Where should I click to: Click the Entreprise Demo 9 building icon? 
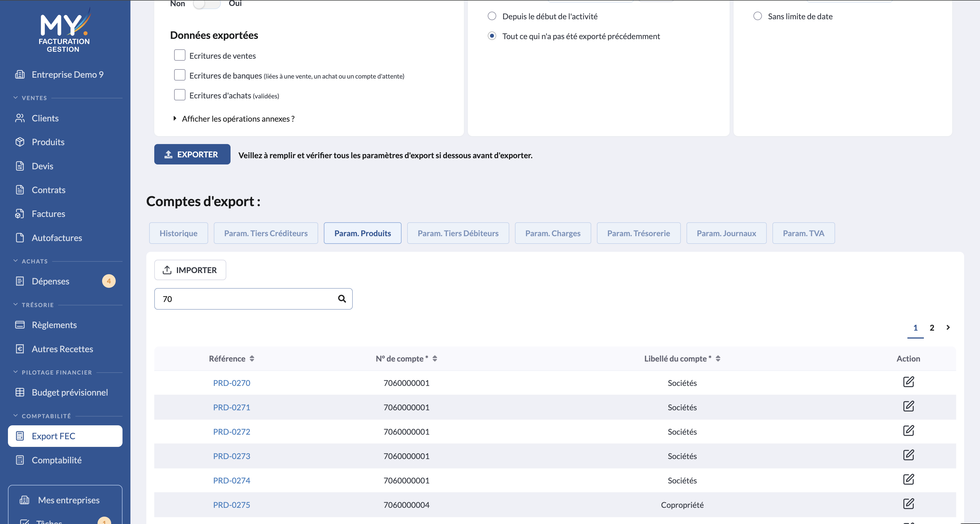point(20,75)
